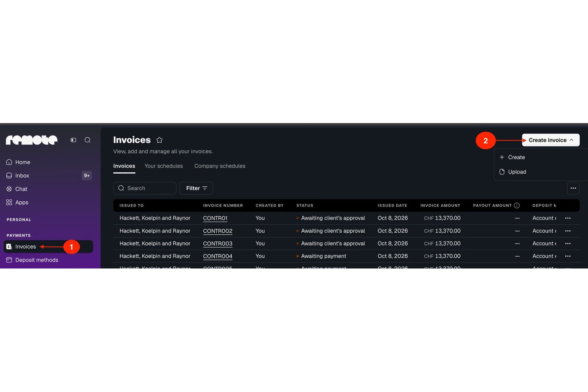The image size is (588, 392).
Task: Click the Issued Date column header
Action: pyautogui.click(x=392, y=206)
